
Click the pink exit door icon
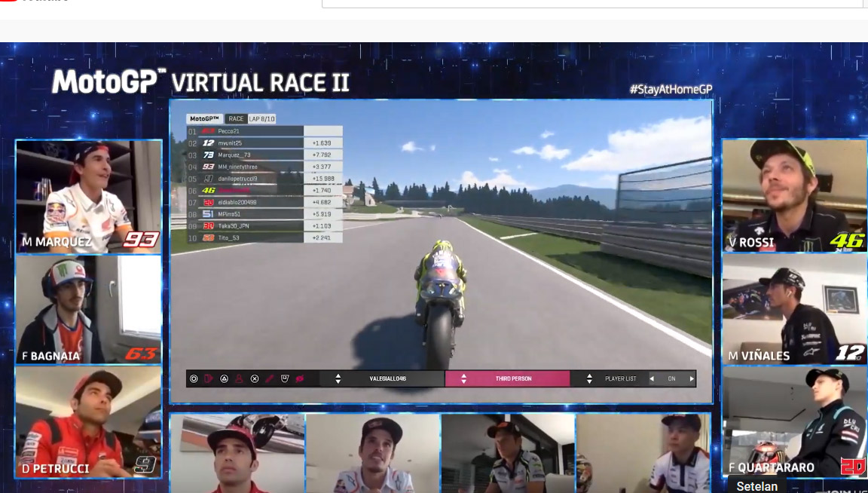209,379
